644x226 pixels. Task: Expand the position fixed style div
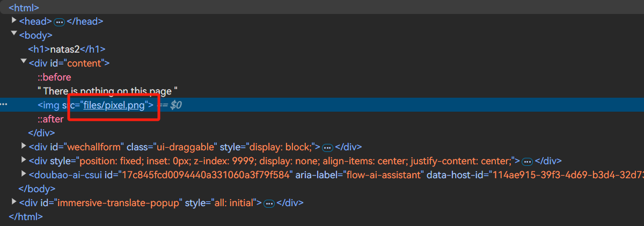pyautogui.click(x=24, y=159)
